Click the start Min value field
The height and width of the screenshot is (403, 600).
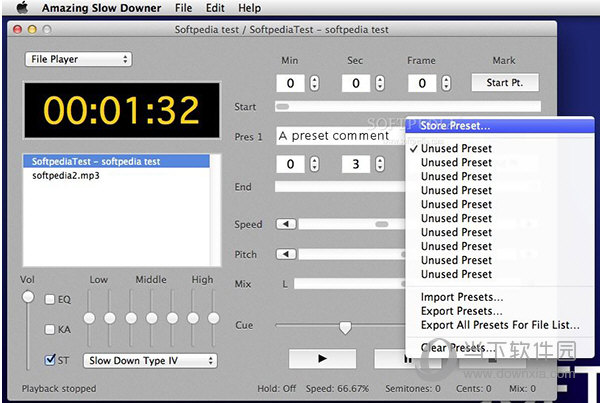tap(290, 83)
